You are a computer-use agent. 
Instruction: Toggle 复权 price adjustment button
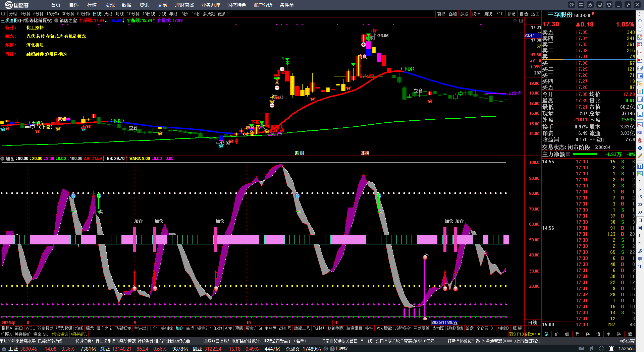441,14
